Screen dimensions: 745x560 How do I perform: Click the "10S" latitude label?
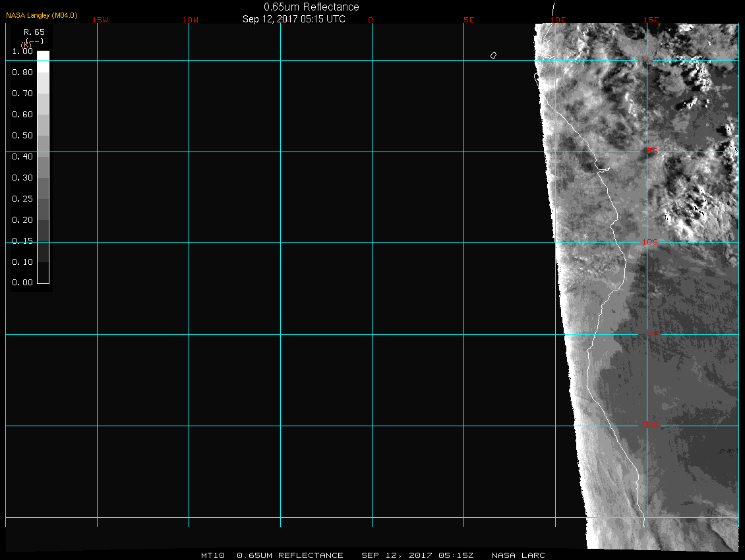click(650, 242)
